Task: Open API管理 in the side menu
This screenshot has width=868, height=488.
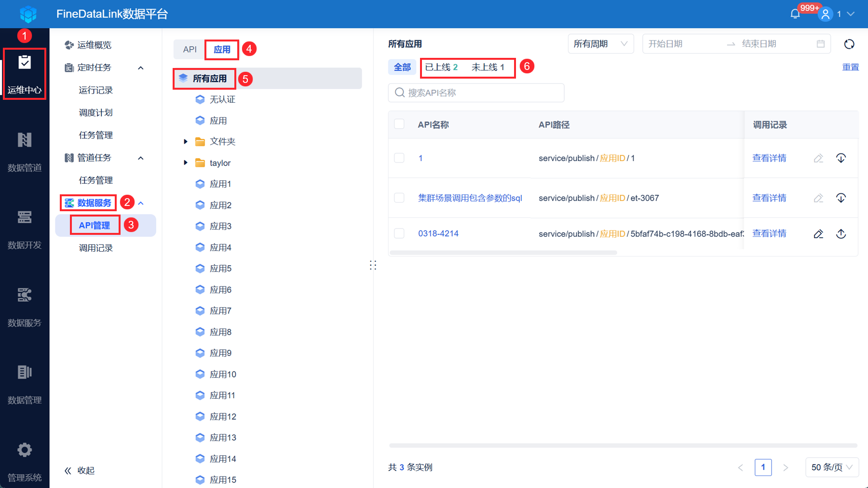Action: [x=95, y=225]
